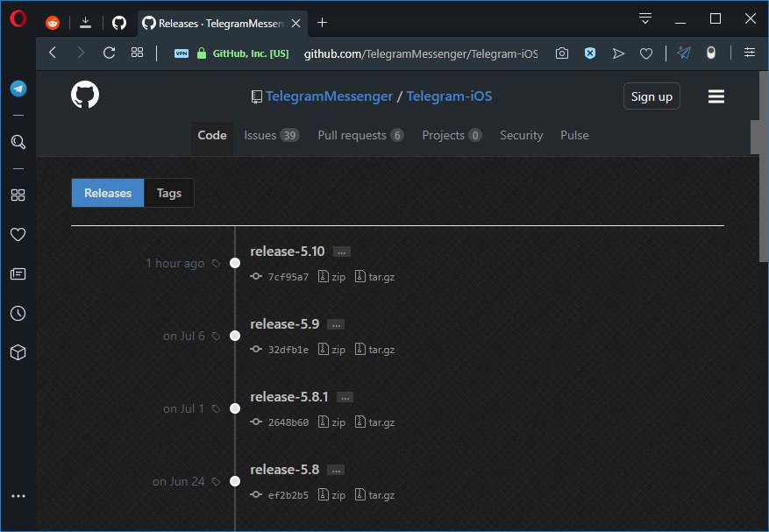Open commit 32dfb1e
769x532 pixels.
coord(288,350)
